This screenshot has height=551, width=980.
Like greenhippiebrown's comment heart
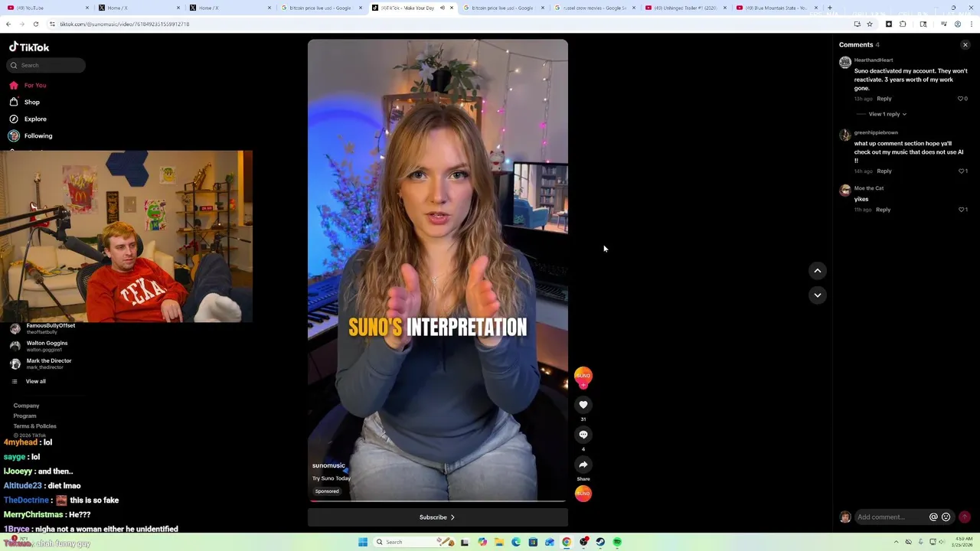[x=962, y=171]
